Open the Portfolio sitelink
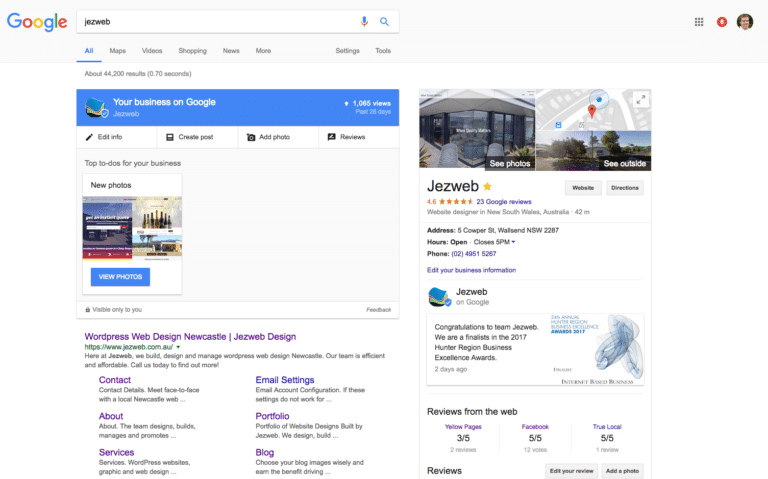768x479 pixels. [272, 416]
